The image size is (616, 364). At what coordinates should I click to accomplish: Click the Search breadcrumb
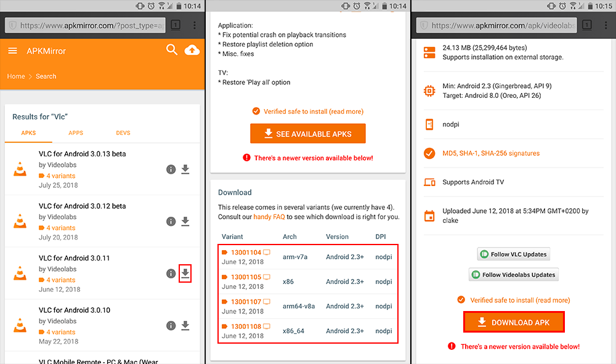coord(46,76)
